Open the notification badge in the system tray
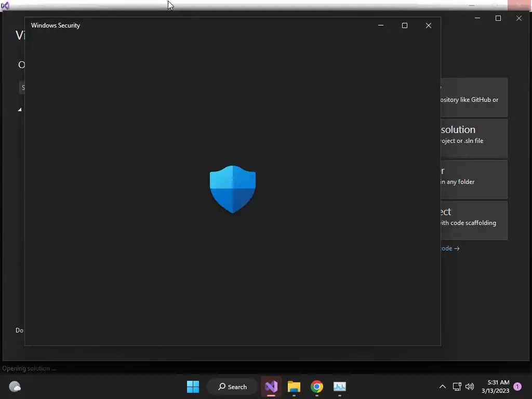The height and width of the screenshot is (399, 532). coord(517,387)
